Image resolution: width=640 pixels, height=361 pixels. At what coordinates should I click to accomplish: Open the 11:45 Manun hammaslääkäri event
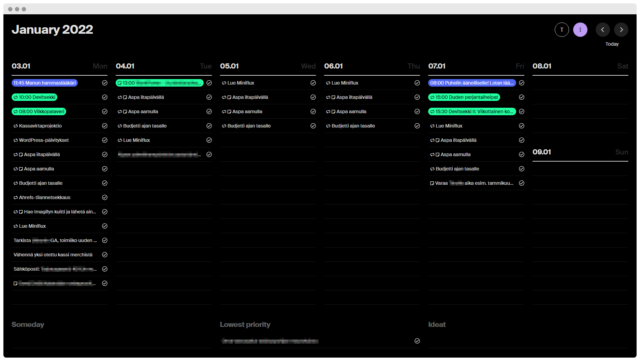[44, 83]
